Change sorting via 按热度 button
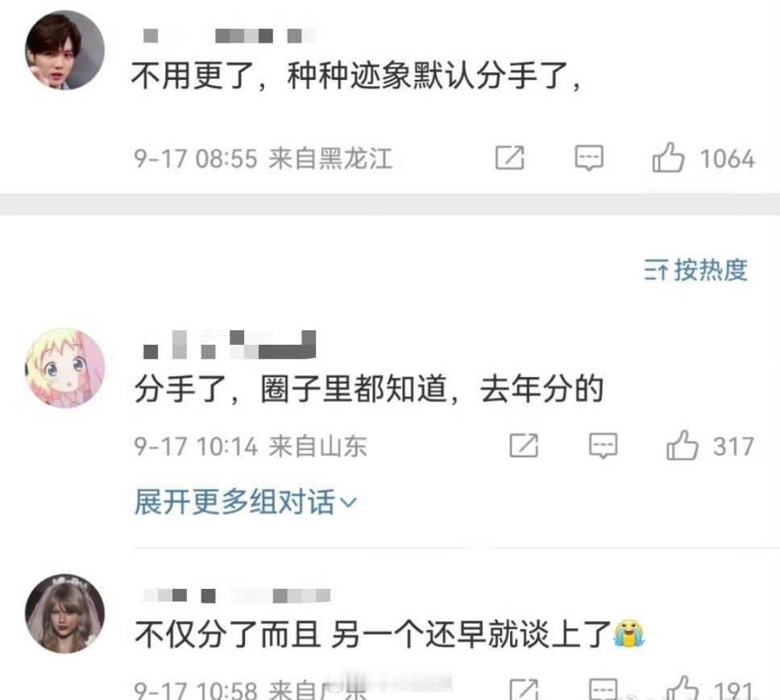 click(x=696, y=271)
